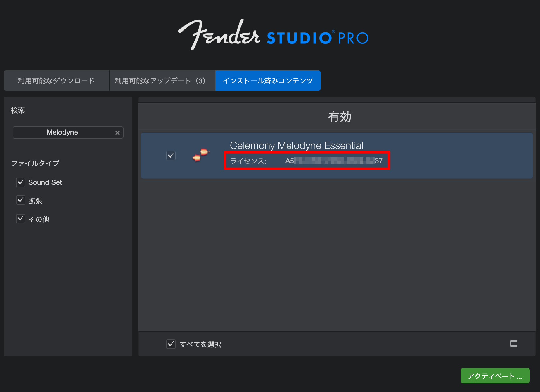The height and width of the screenshot is (392, 540).
Task: Click the すべてを選択 label text
Action: point(200,344)
